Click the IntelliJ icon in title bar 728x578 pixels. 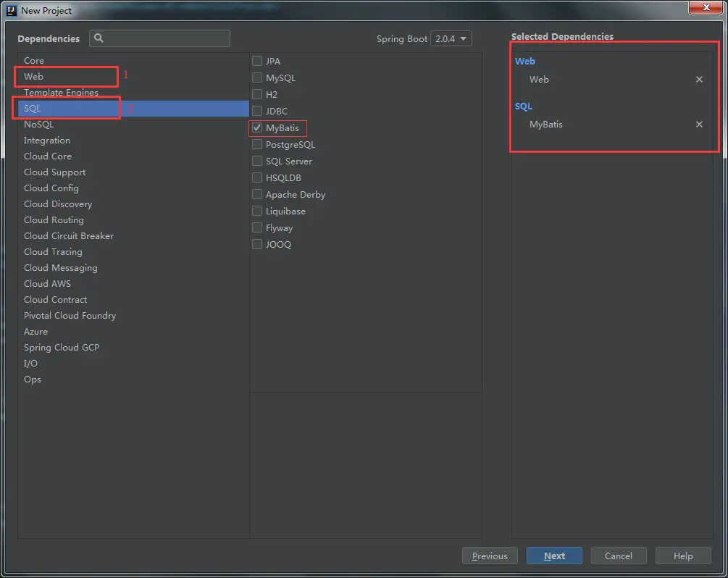(x=11, y=10)
